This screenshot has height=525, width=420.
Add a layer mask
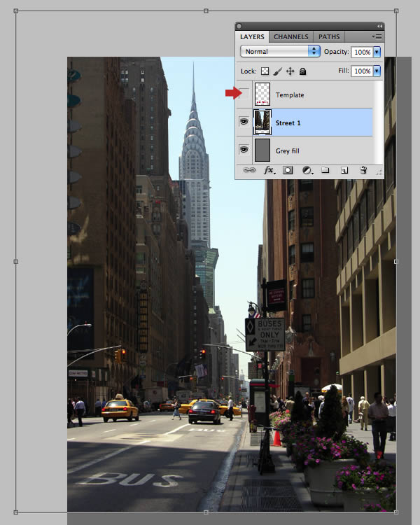point(288,170)
